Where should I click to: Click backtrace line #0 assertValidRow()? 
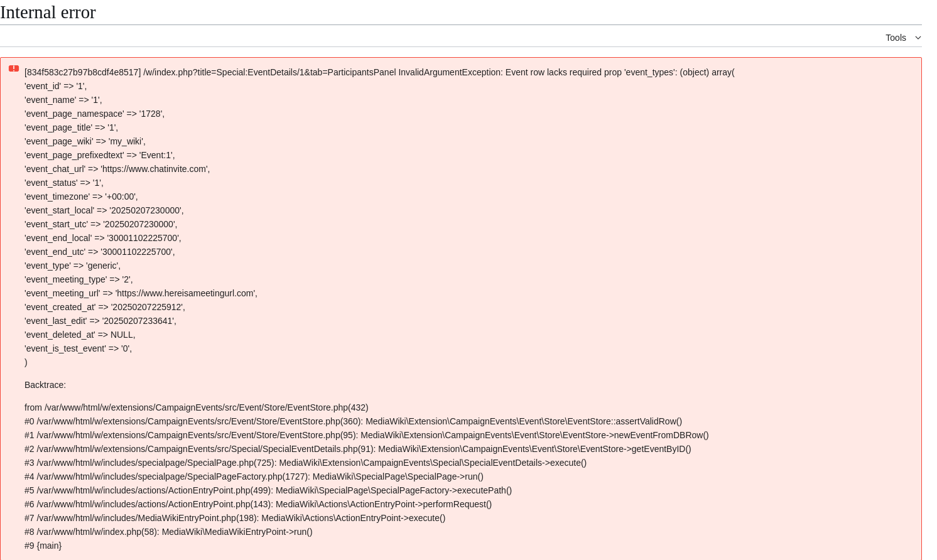353,421
